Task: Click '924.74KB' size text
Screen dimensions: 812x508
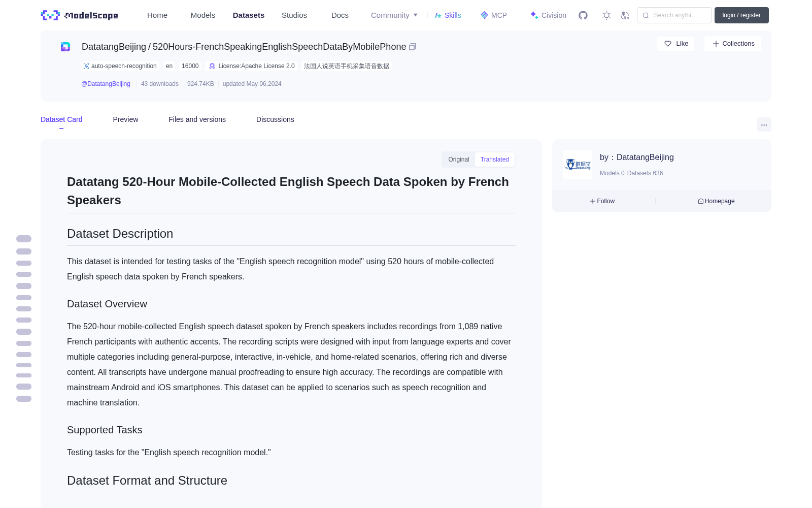Action: (x=200, y=84)
